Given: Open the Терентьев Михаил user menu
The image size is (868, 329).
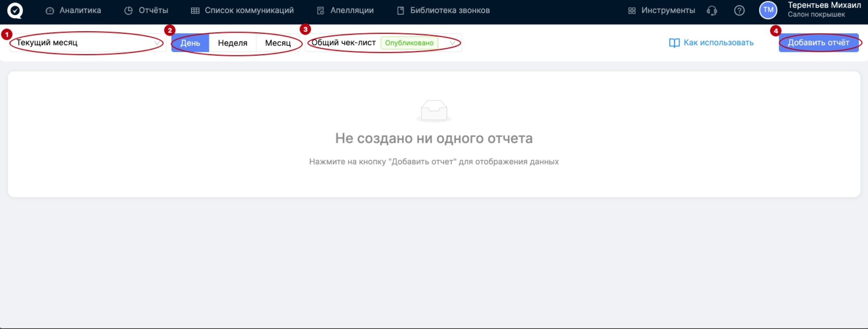Looking at the screenshot, I should coord(824,10).
